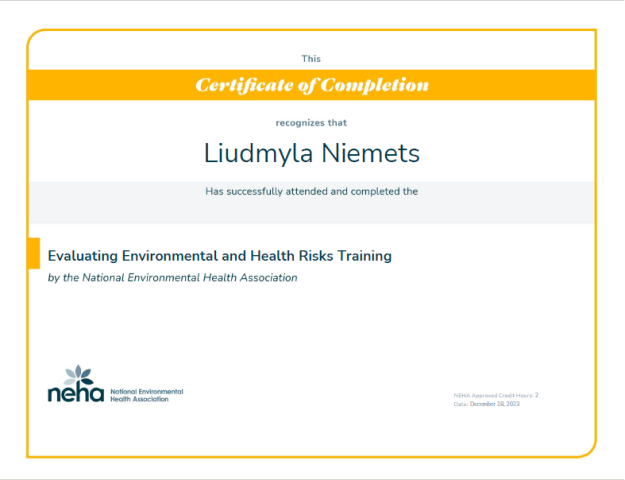Viewport: 625px width, 480px height.
Task: Click the 'NEHA Approved Credit Hours: 2' line
Action: tap(496, 396)
